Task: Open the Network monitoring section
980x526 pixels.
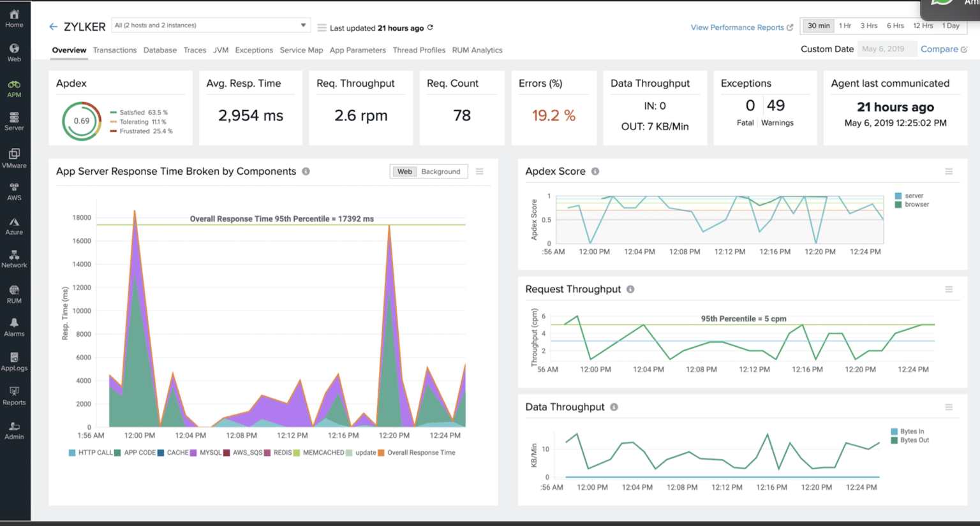Action: [14, 258]
